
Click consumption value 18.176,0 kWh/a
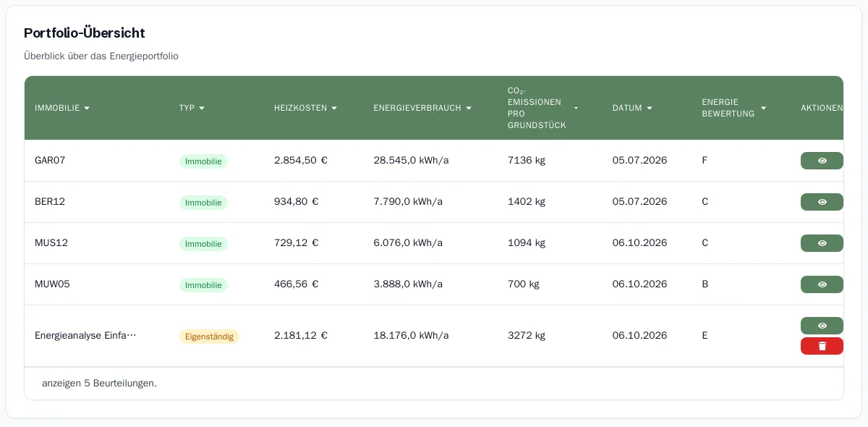coord(412,336)
